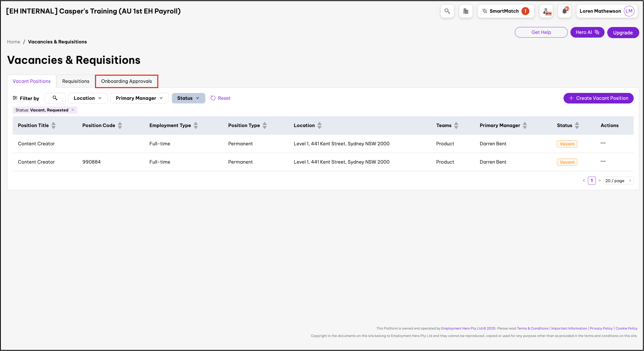Sort table by Status column
This screenshot has width=644, height=351.
click(x=577, y=125)
